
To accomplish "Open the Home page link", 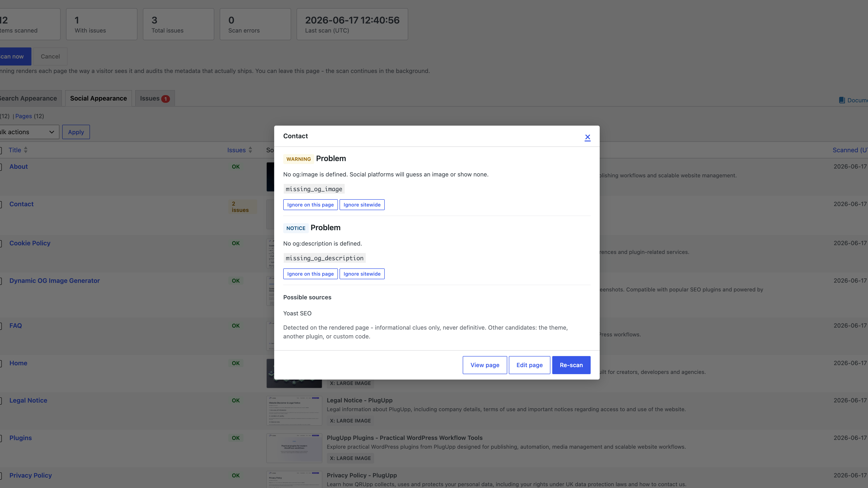I will [x=18, y=363].
